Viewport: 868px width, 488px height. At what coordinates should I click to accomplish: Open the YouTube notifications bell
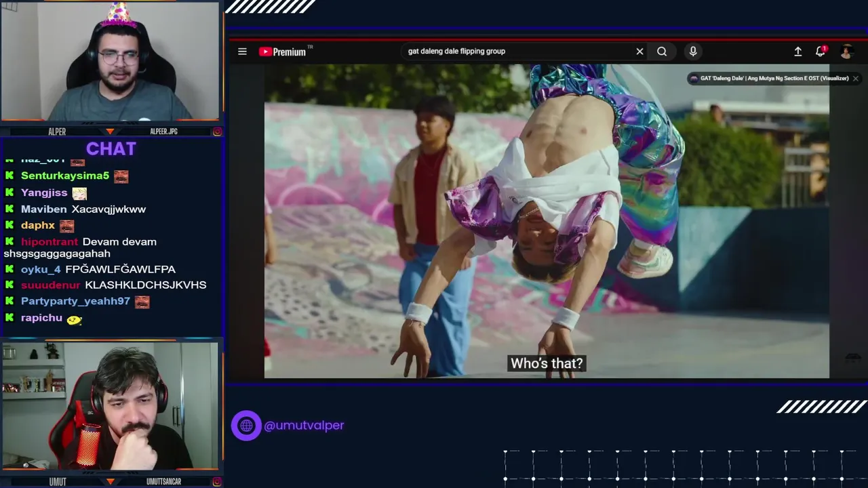(821, 51)
